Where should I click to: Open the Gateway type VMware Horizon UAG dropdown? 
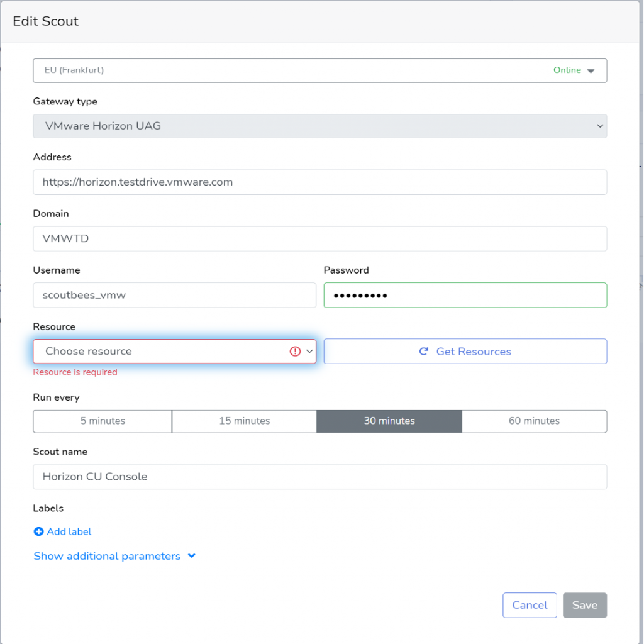319,126
